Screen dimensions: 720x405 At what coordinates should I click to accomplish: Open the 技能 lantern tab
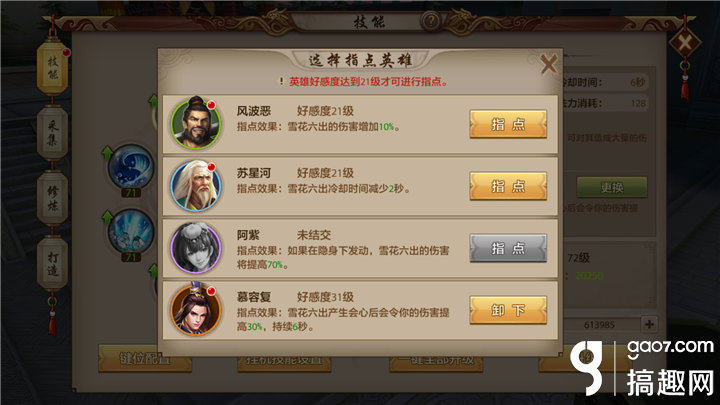pyautogui.click(x=52, y=68)
